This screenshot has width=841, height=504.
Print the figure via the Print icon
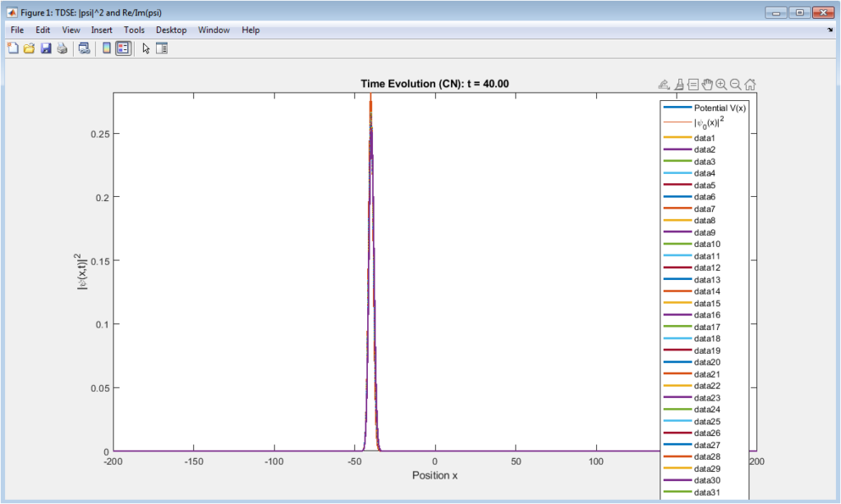coord(62,48)
